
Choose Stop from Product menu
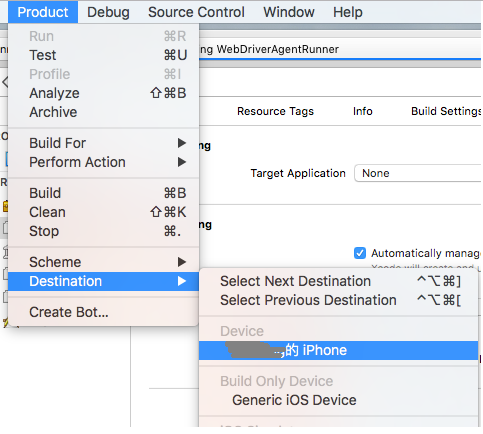(104, 231)
